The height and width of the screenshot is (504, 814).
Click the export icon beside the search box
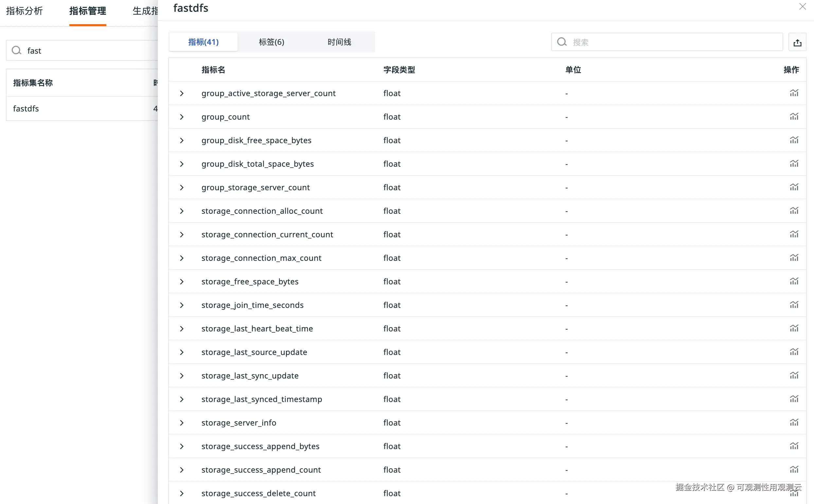[x=797, y=42]
